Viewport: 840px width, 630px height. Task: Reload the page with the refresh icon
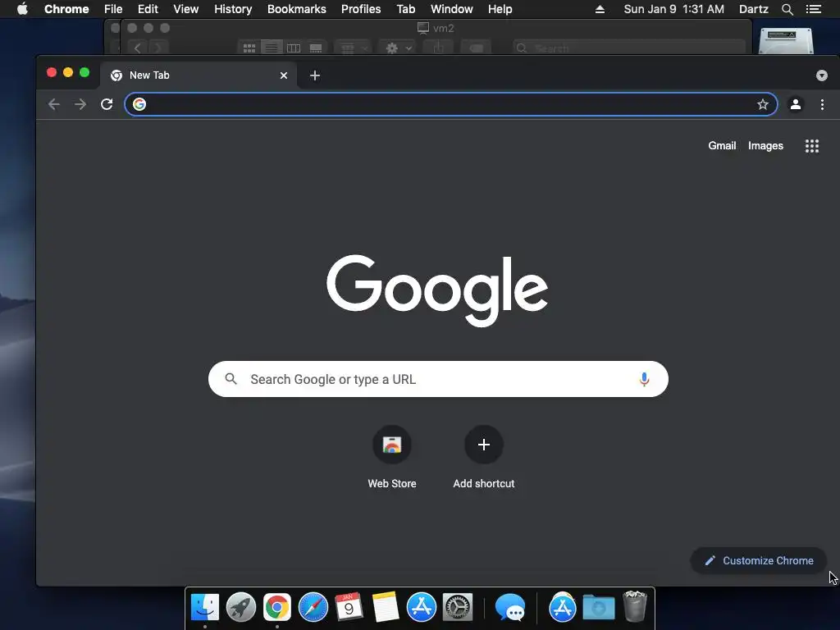107,104
